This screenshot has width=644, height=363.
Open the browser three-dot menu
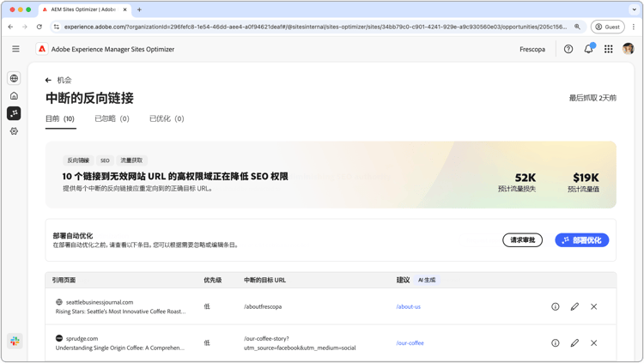pyautogui.click(x=634, y=27)
